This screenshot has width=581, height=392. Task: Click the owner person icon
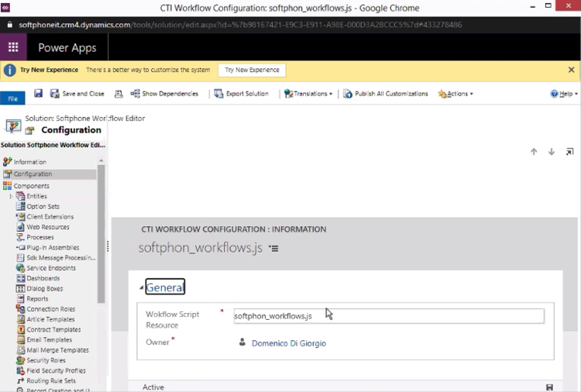tap(242, 342)
